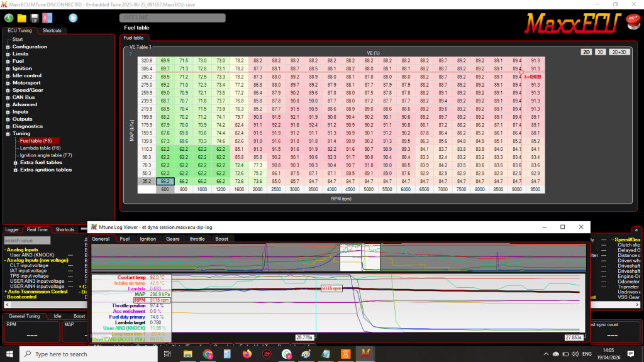Save the tune with floppy disk icon
The width and height of the screenshot is (644, 362).
coord(35,18)
